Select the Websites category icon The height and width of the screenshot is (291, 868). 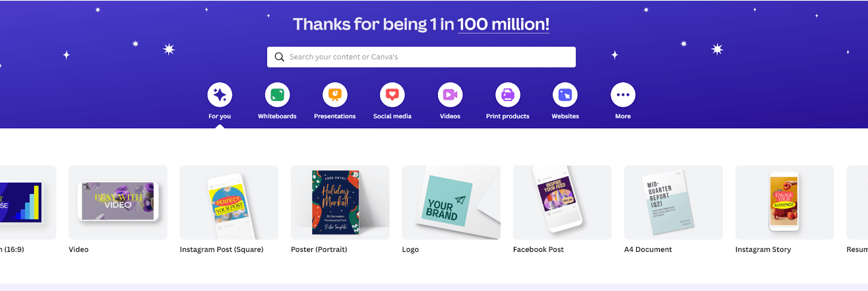pos(565,95)
